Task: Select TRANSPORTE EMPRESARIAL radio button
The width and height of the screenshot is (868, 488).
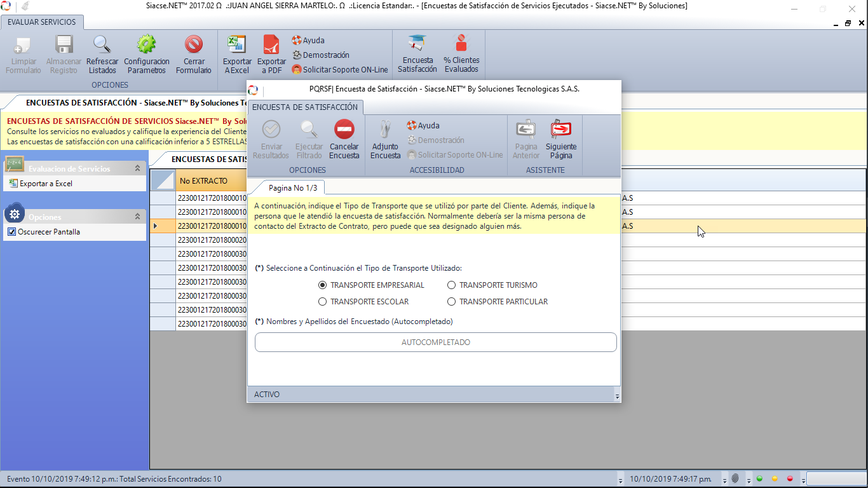Action: [322, 285]
